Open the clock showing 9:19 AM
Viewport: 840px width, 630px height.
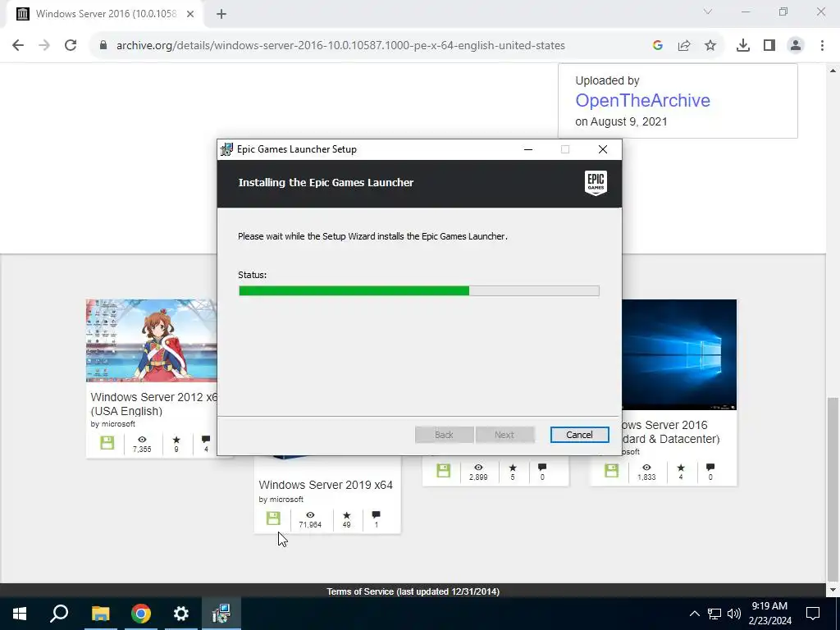(x=769, y=614)
